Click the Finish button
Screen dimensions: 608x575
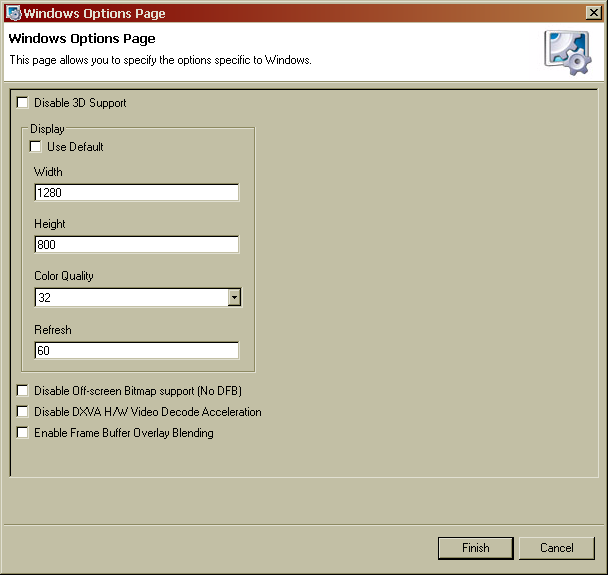point(476,548)
